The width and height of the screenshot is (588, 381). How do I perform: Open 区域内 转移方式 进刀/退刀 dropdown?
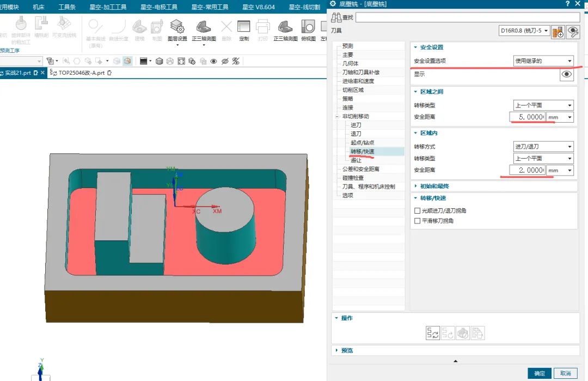[x=543, y=147]
